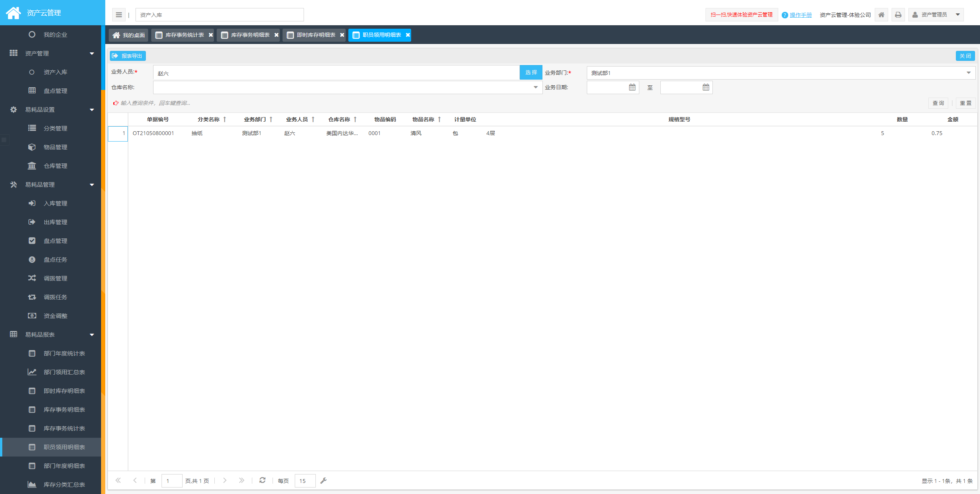Click the per-page count field 15
This screenshot has height=494, width=980.
(x=305, y=481)
